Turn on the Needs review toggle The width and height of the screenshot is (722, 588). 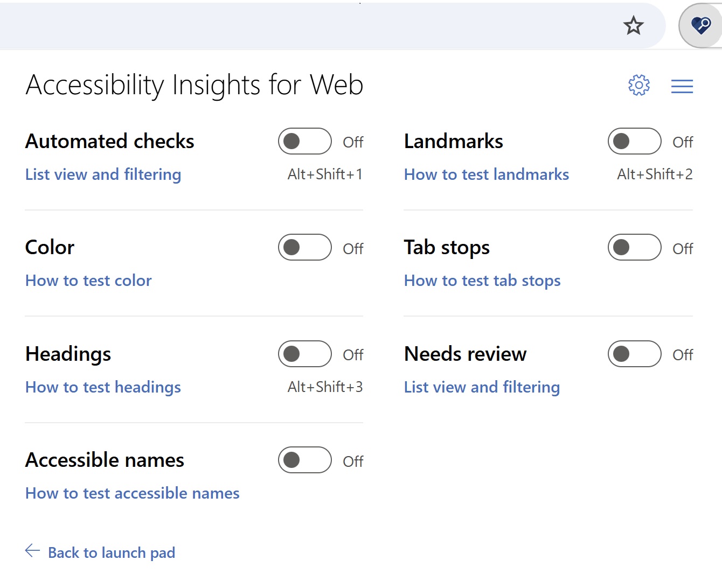click(x=635, y=354)
